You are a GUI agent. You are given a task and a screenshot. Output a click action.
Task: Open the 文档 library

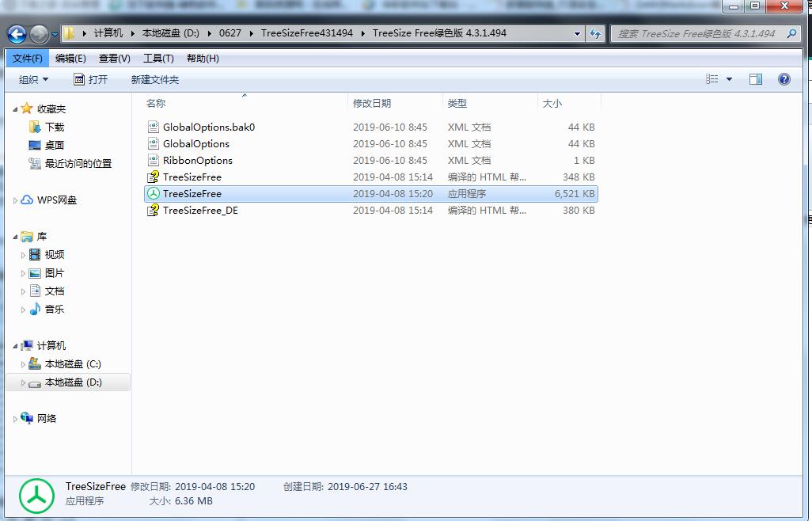[55, 291]
